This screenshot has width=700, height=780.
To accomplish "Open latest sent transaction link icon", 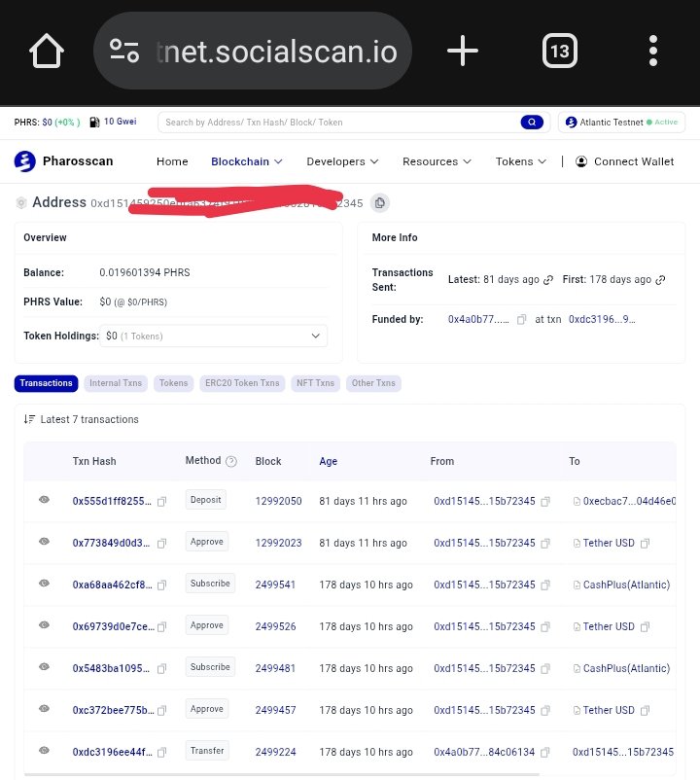I will point(548,280).
